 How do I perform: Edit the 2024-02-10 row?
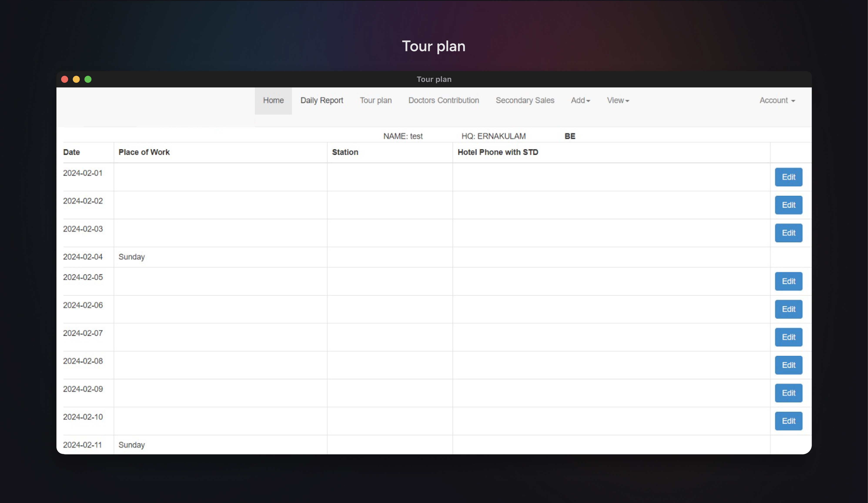tap(788, 421)
